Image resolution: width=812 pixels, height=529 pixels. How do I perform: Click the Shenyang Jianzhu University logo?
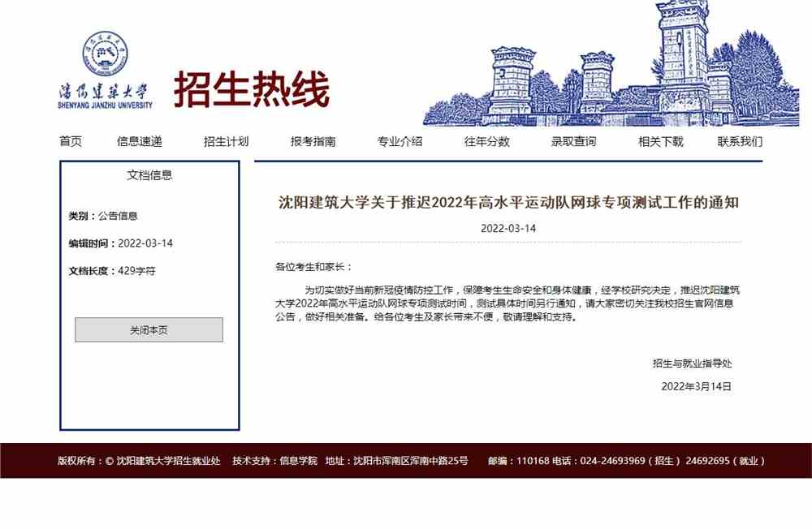point(105,69)
